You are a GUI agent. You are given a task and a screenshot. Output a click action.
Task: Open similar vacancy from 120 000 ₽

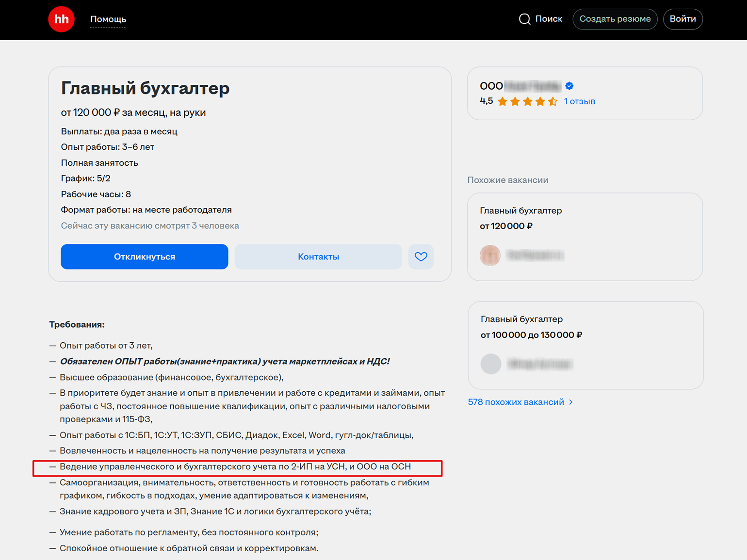tap(520, 210)
